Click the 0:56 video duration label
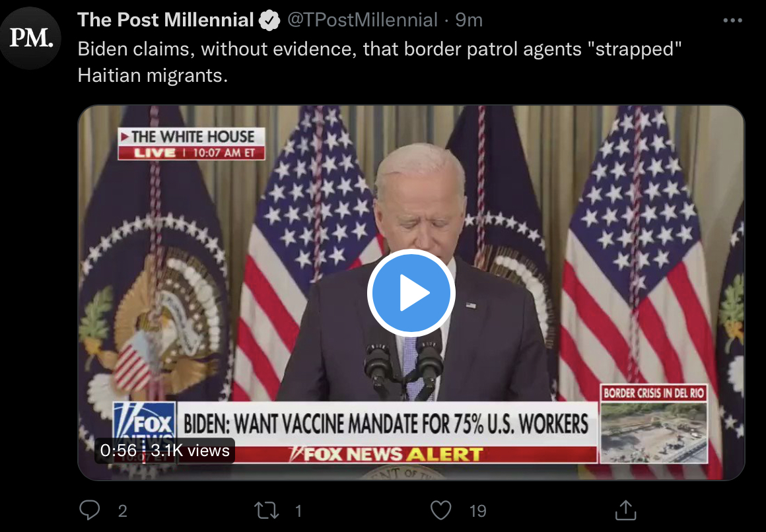This screenshot has height=532, width=766. pos(118,450)
